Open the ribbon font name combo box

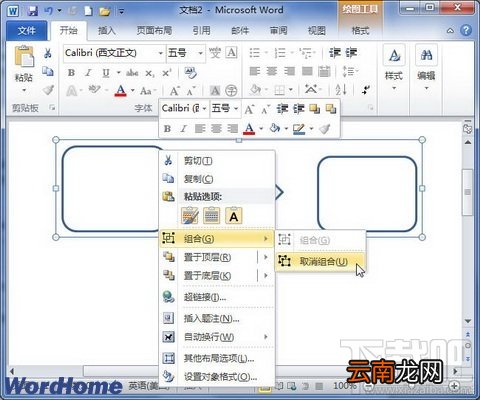tap(114, 53)
